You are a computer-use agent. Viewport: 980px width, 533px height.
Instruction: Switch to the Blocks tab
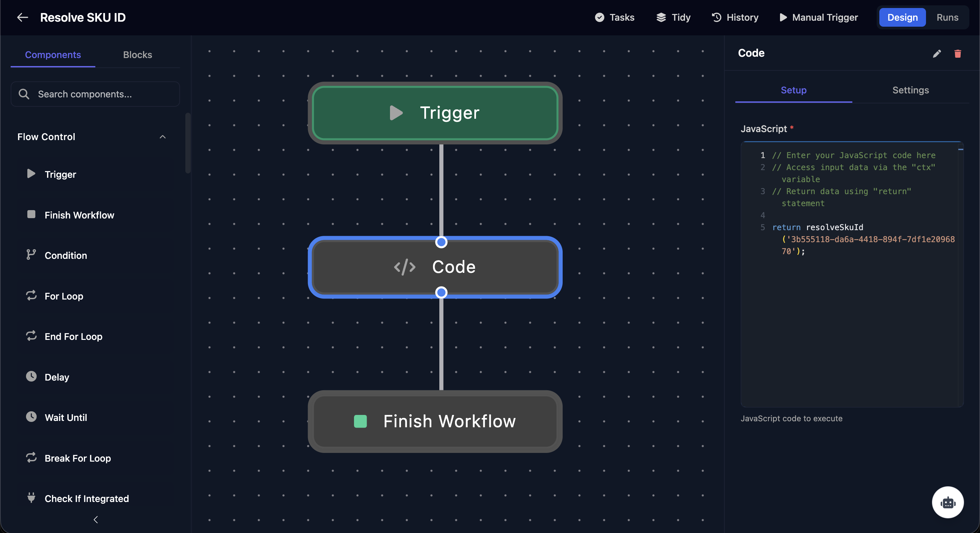coord(137,55)
